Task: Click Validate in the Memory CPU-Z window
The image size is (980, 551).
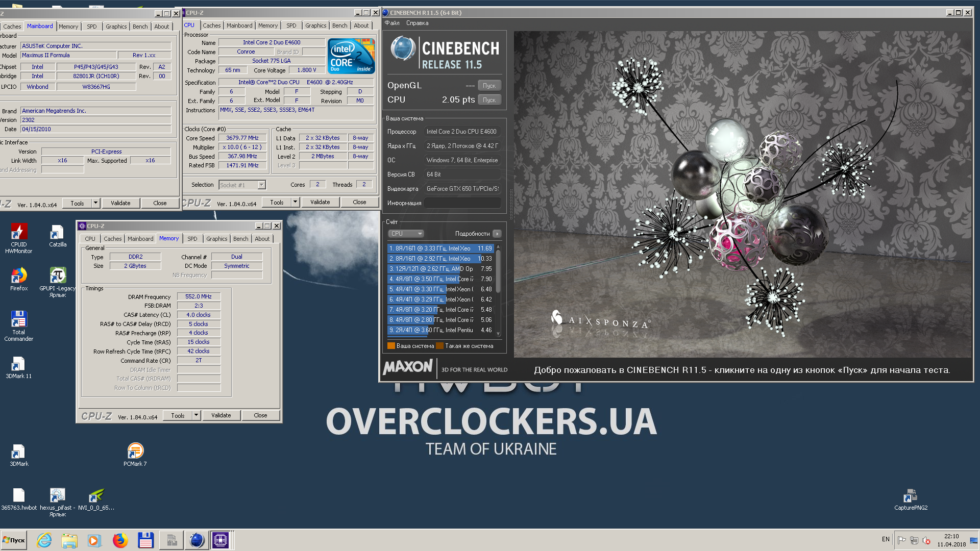Action: [x=221, y=415]
